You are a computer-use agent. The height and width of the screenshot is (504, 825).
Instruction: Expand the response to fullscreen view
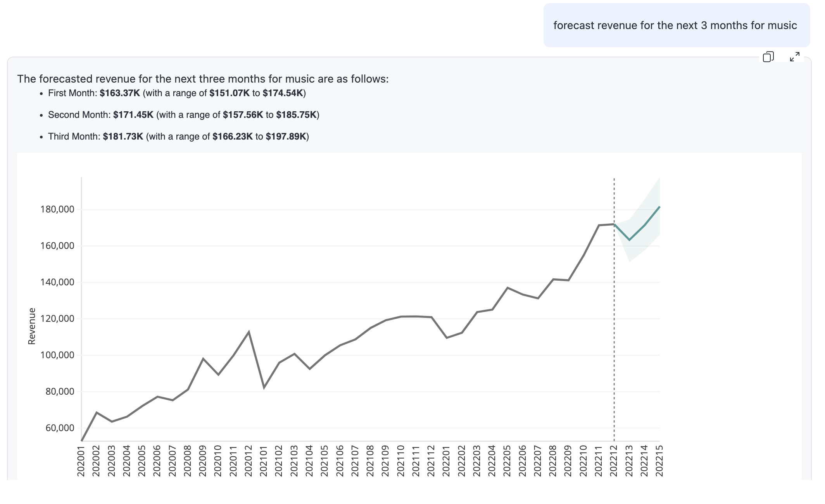point(794,57)
